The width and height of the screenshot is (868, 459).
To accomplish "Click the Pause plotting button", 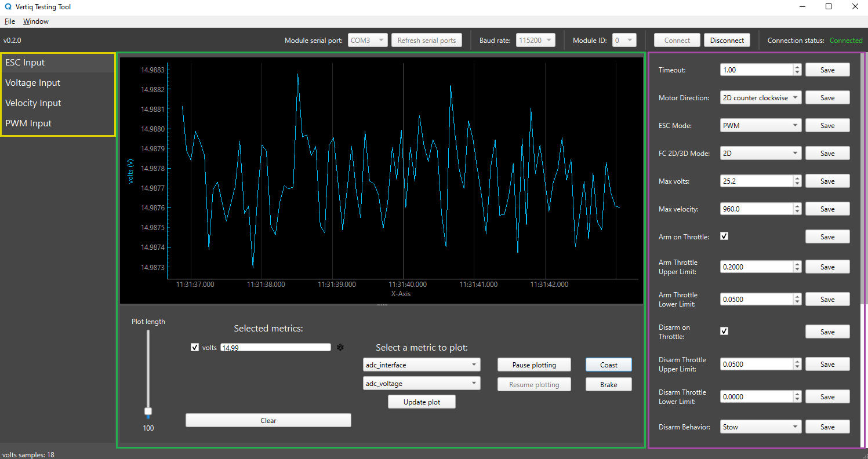I will [x=534, y=365].
